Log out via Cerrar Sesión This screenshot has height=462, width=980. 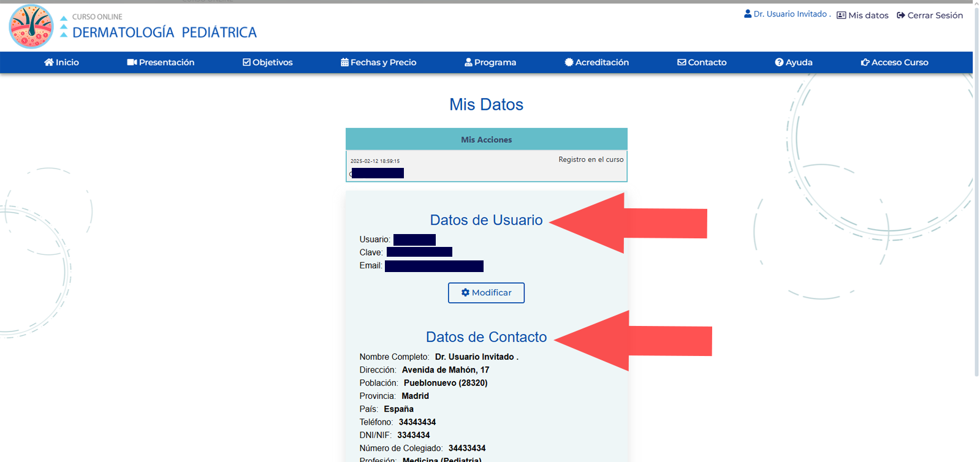(x=934, y=15)
